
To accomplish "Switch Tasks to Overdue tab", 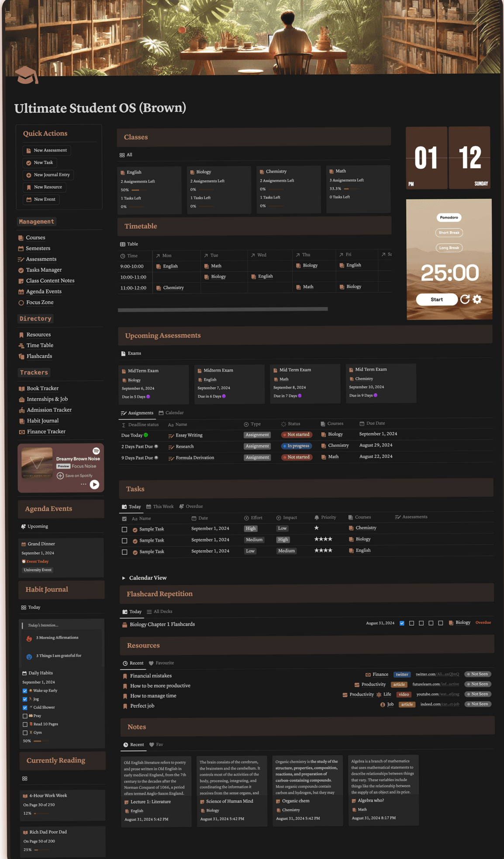I will (x=191, y=506).
